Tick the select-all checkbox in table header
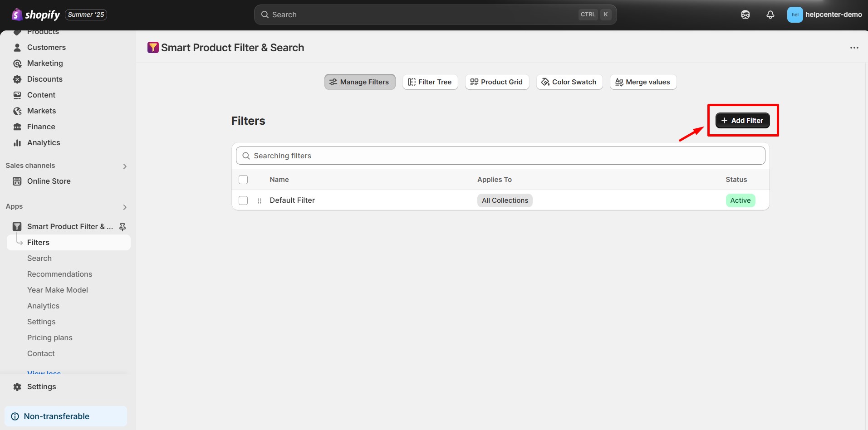This screenshot has height=430, width=868. tap(243, 180)
